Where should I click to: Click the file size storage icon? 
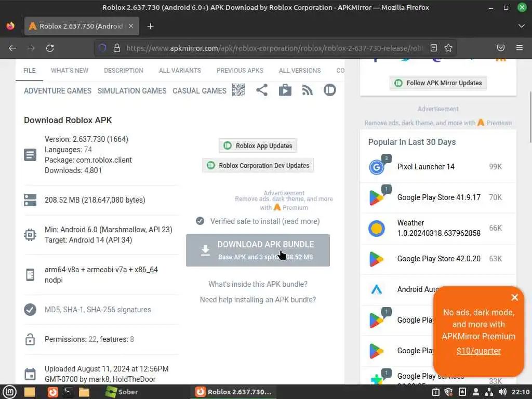point(30,200)
